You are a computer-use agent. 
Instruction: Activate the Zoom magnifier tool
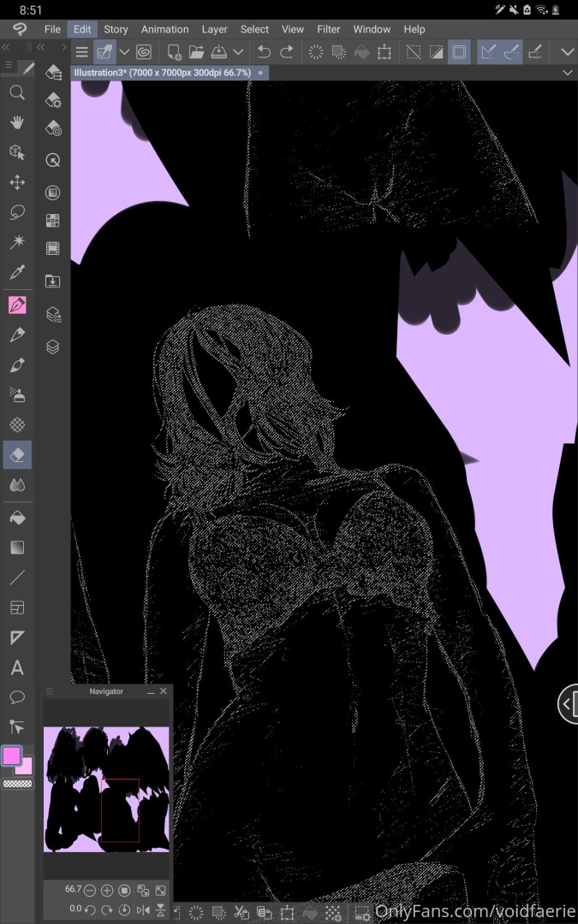coord(17,92)
